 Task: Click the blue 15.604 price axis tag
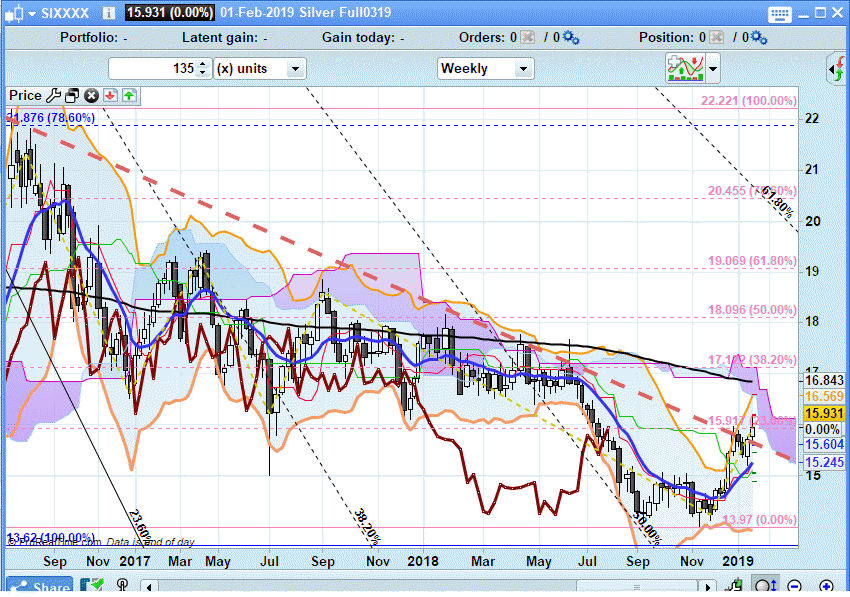(x=824, y=445)
